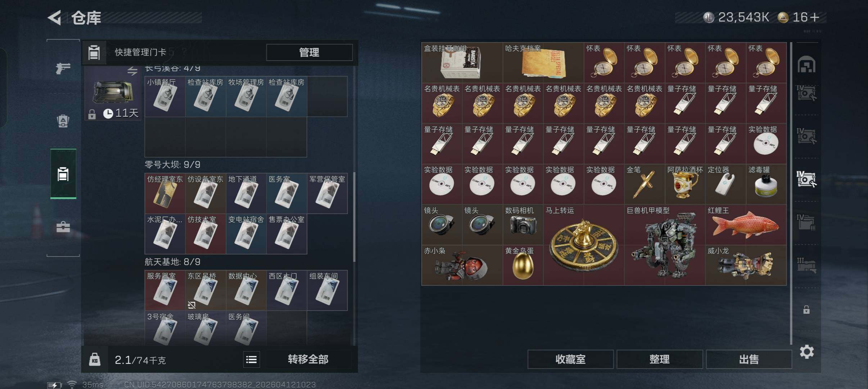Select the 红鲤王 fish item

coord(746,225)
